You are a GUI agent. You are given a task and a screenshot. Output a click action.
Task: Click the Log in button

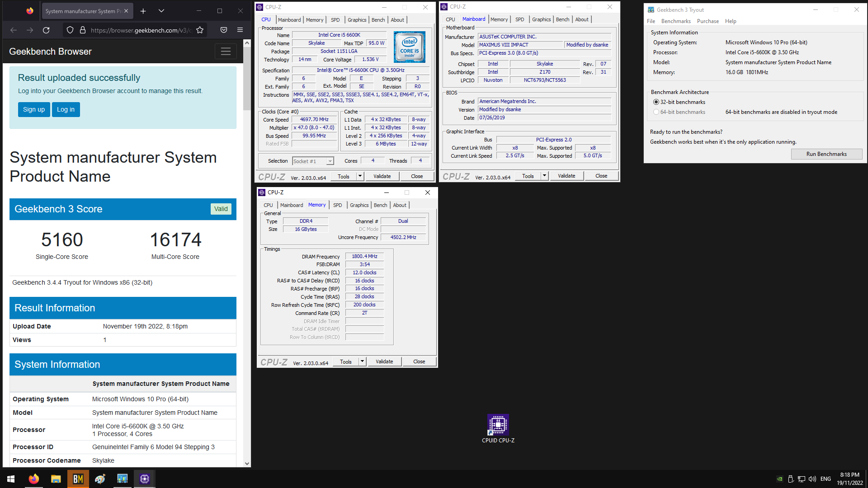click(x=66, y=109)
